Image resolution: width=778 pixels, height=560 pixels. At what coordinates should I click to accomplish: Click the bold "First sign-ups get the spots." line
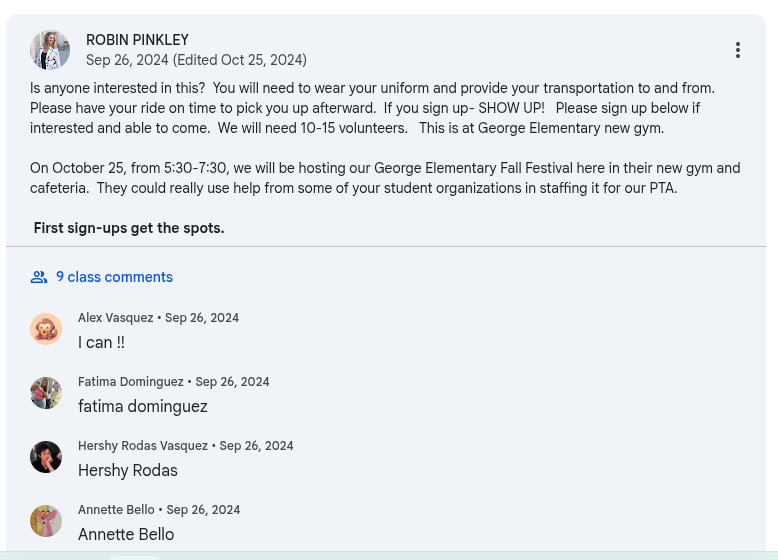129,228
